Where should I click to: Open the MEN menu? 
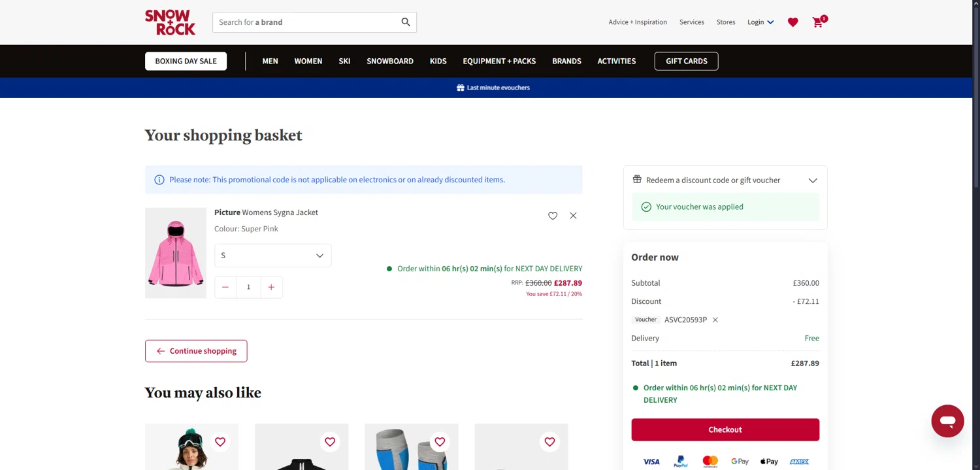(270, 61)
